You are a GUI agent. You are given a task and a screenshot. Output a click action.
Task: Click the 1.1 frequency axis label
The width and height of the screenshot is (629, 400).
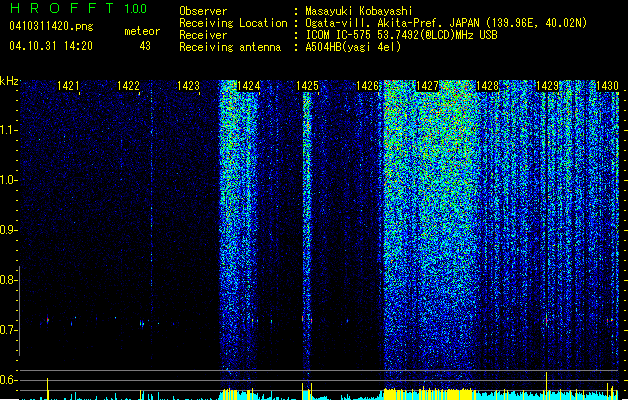tap(8, 131)
